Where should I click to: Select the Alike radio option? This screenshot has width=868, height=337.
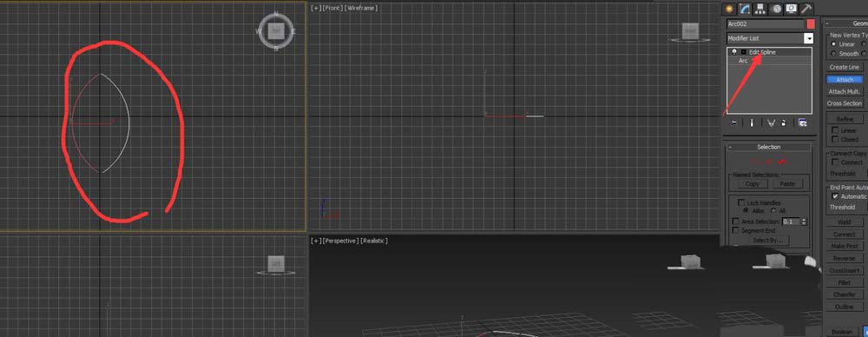(746, 210)
